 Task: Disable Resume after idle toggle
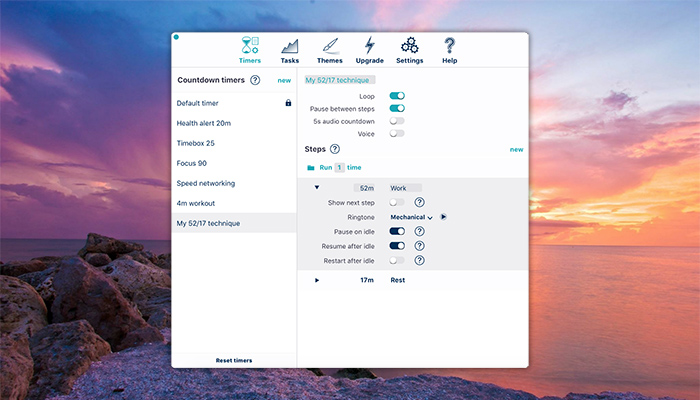pyautogui.click(x=397, y=246)
